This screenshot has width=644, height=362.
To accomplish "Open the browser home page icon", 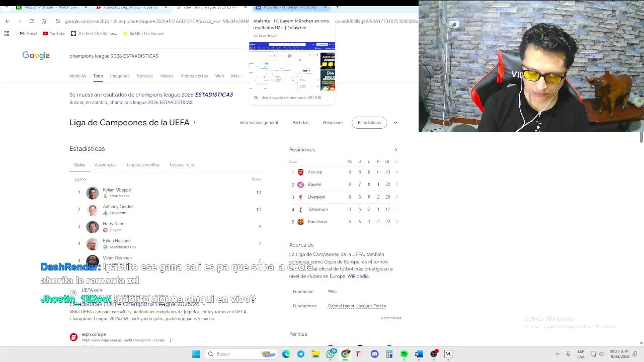I will [44, 21].
